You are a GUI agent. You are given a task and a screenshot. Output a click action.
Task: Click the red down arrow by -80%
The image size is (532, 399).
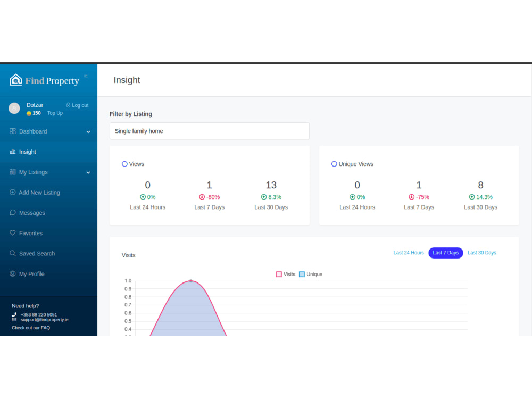(202, 197)
